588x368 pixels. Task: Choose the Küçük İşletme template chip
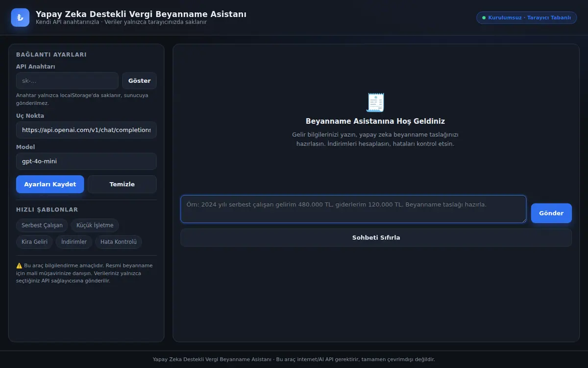tap(95, 226)
